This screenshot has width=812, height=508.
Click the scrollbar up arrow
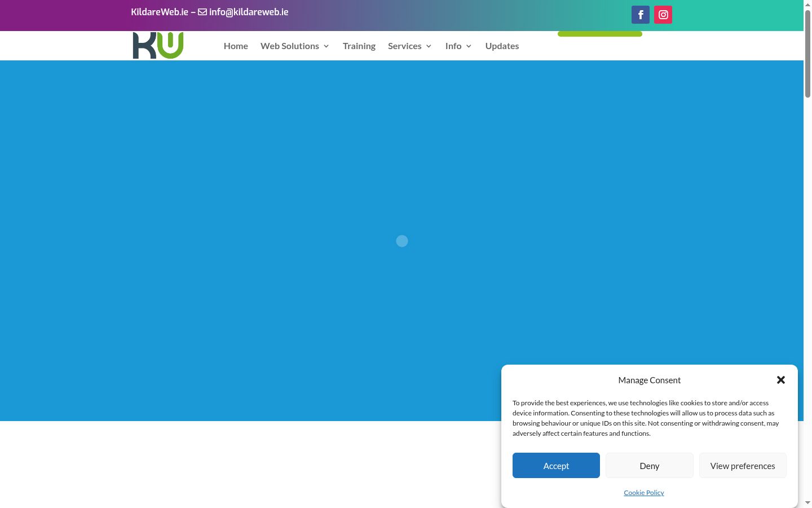[x=807, y=4]
